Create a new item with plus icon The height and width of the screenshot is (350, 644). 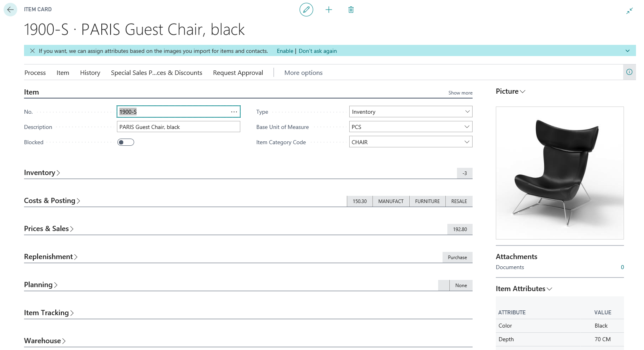point(329,10)
